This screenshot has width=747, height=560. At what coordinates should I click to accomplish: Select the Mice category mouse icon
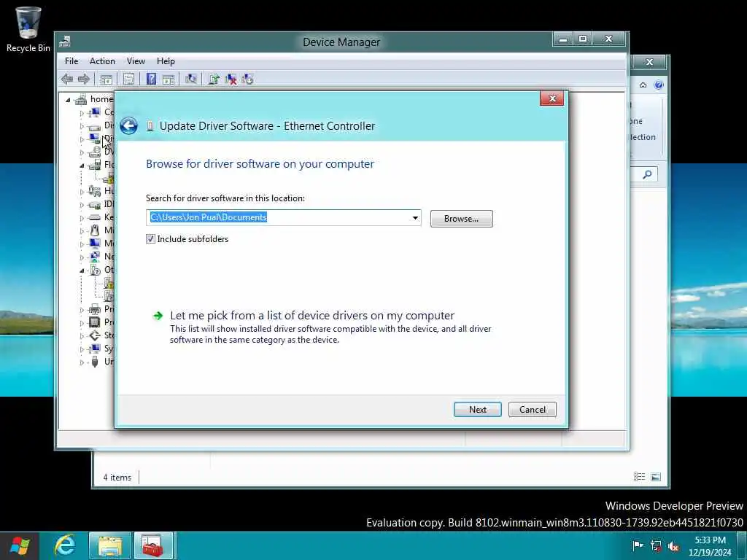[x=95, y=230]
